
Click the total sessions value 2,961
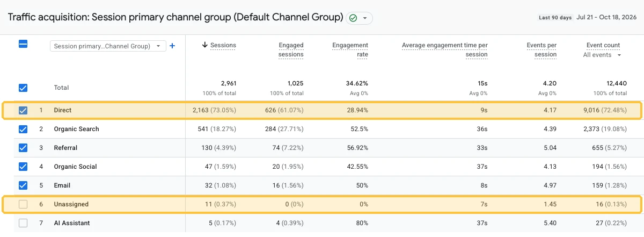coord(229,83)
